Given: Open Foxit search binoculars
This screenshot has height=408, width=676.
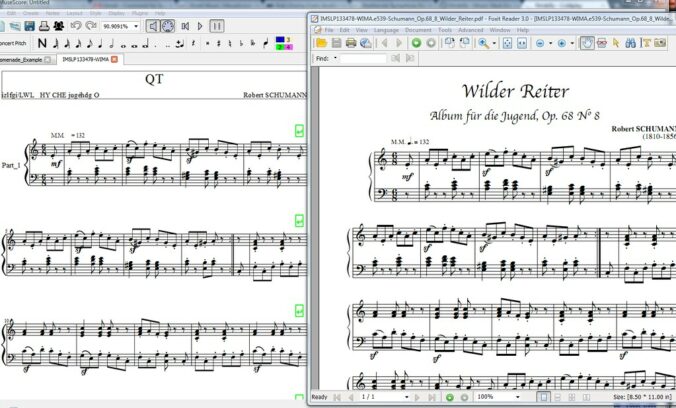Looking at the screenshot, I should coord(631,43).
